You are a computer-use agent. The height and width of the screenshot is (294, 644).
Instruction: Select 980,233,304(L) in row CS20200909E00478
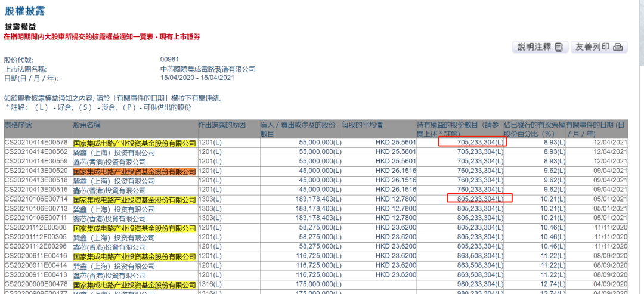tap(479, 285)
